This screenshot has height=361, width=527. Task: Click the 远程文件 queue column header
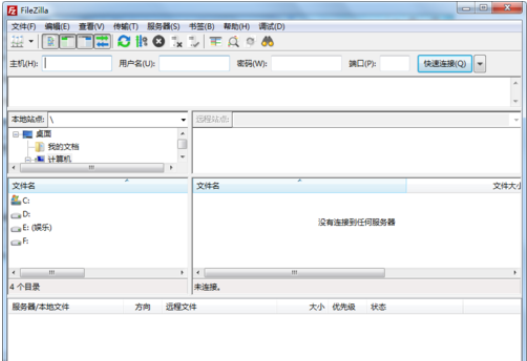tap(219, 307)
